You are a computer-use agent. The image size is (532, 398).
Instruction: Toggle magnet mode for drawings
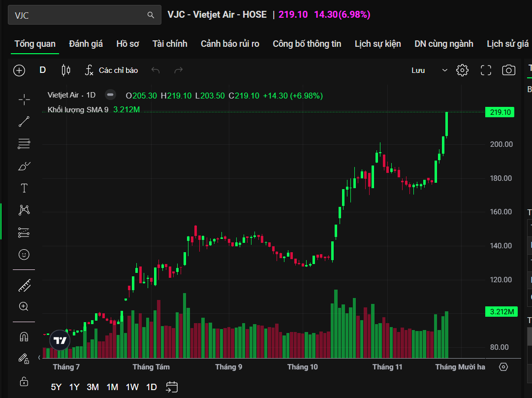pyautogui.click(x=24, y=337)
